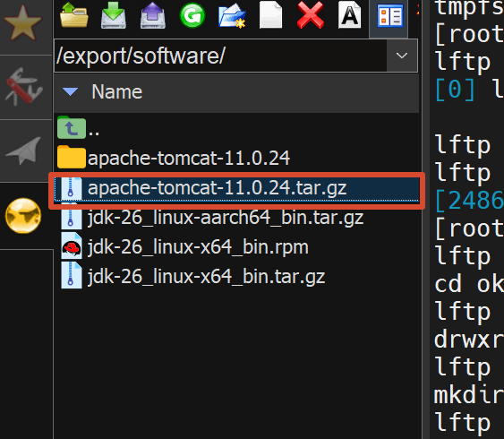Open the Macros paper-plane sidebar tab
The height and width of the screenshot is (439, 504).
[24, 151]
